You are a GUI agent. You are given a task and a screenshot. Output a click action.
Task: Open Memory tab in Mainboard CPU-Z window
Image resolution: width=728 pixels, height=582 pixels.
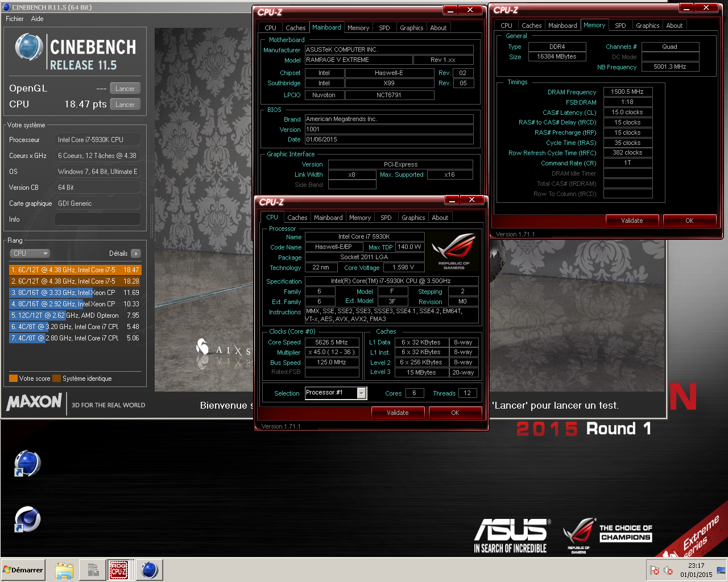click(358, 28)
